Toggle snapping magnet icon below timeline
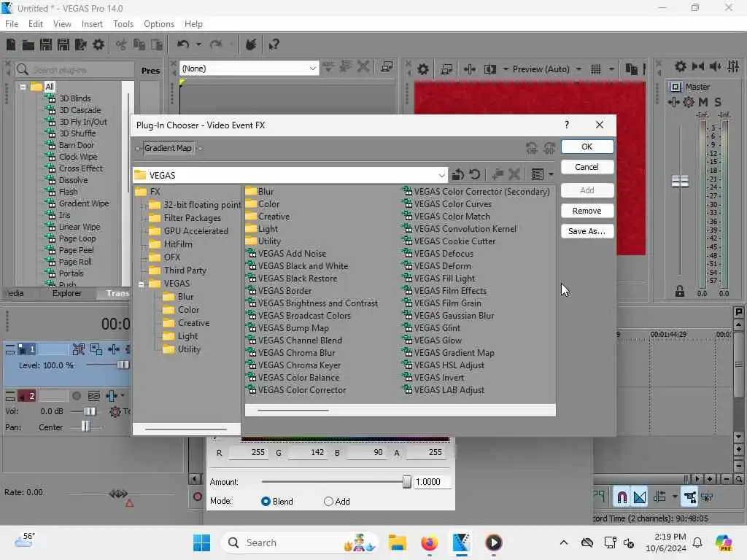 pos(622,497)
